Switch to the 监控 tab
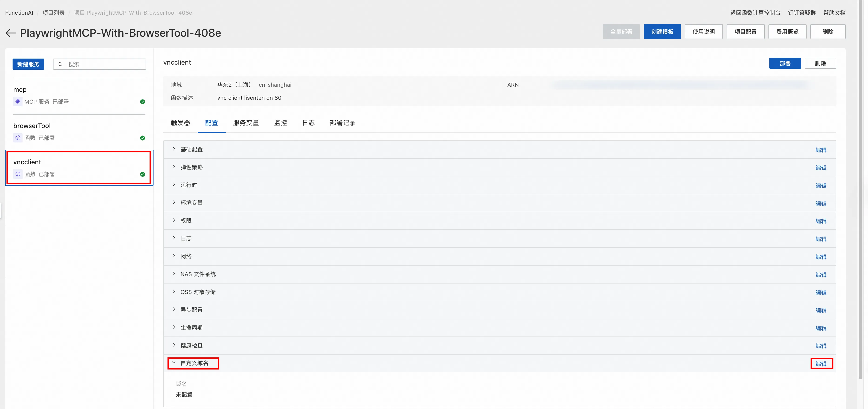Viewport: 868px width, 409px height. tap(280, 123)
